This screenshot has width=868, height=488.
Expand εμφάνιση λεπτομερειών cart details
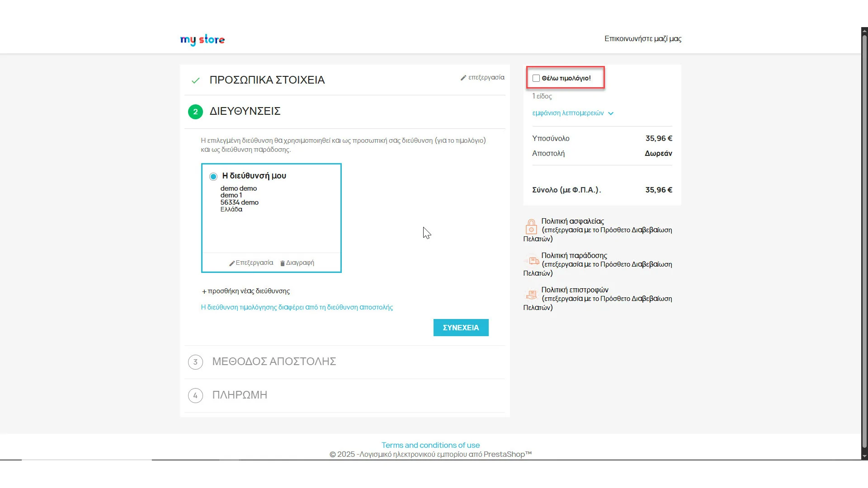click(x=568, y=113)
